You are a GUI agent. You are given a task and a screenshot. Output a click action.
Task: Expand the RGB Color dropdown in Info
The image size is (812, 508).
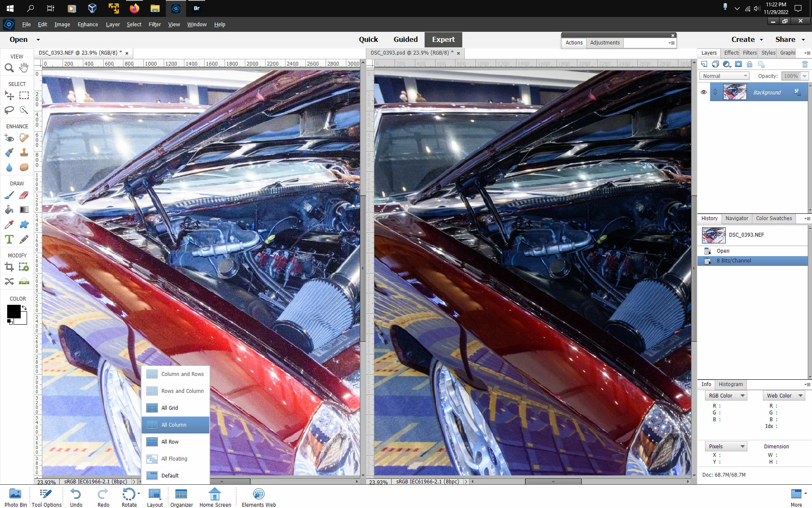point(726,395)
